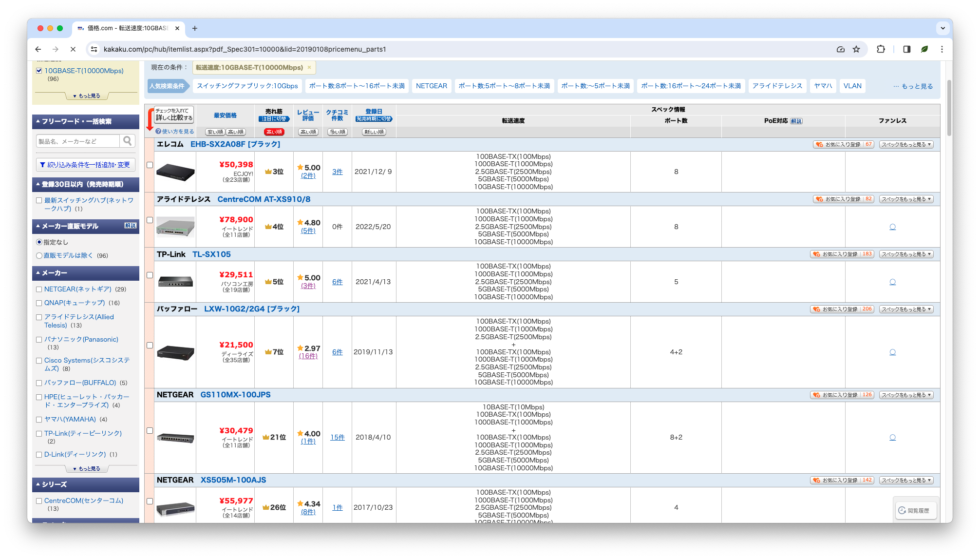Screen dimensions: 980x559
Task: Collapse the メーカー section header
Action: (86, 273)
